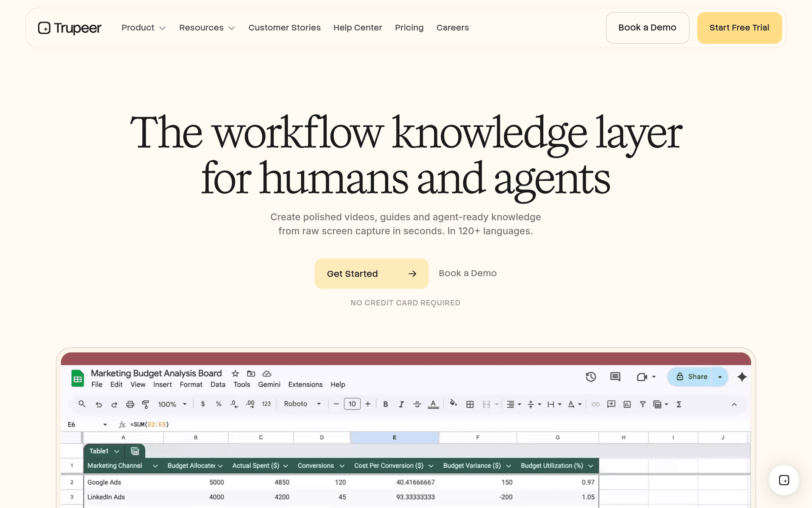The width and height of the screenshot is (812, 508).
Task: Click the video call camera icon
Action: [642, 377]
